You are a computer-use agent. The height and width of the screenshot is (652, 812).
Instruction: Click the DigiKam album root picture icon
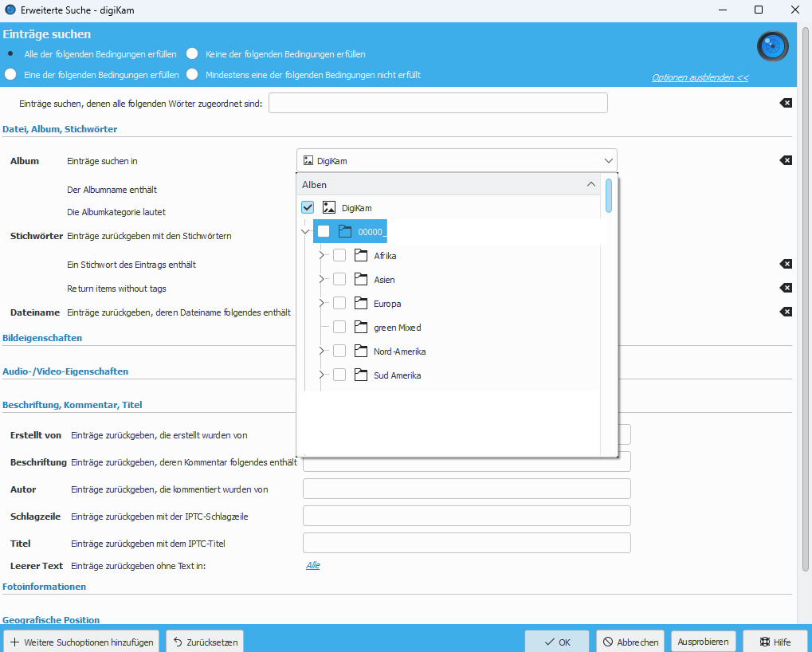[x=328, y=207]
